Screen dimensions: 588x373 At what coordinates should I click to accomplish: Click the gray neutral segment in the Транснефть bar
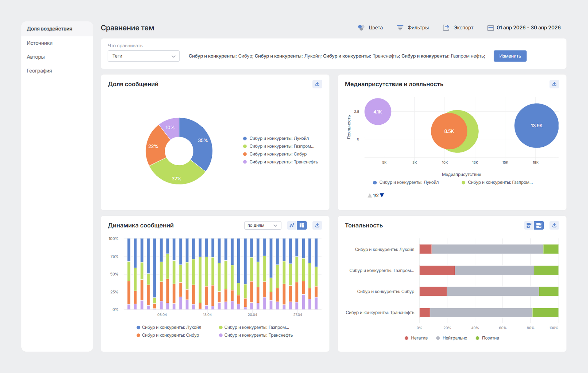[x=481, y=313]
